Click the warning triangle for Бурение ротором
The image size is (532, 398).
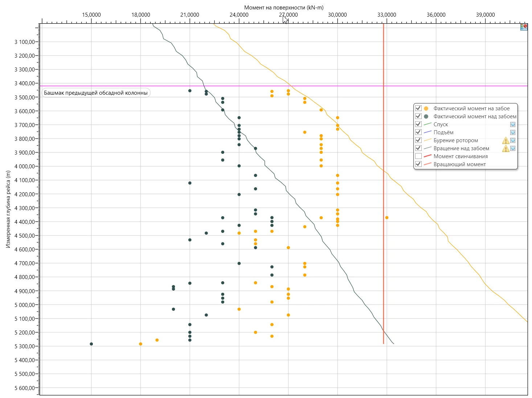coord(506,140)
